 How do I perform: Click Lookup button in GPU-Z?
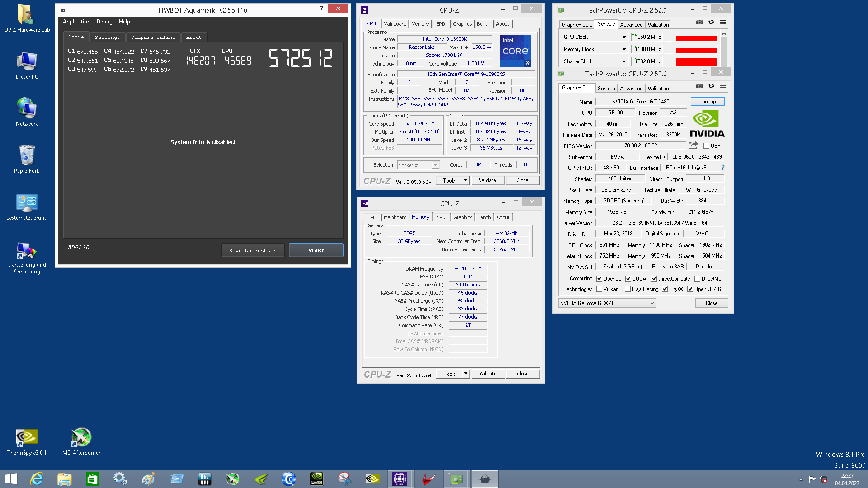(x=707, y=102)
